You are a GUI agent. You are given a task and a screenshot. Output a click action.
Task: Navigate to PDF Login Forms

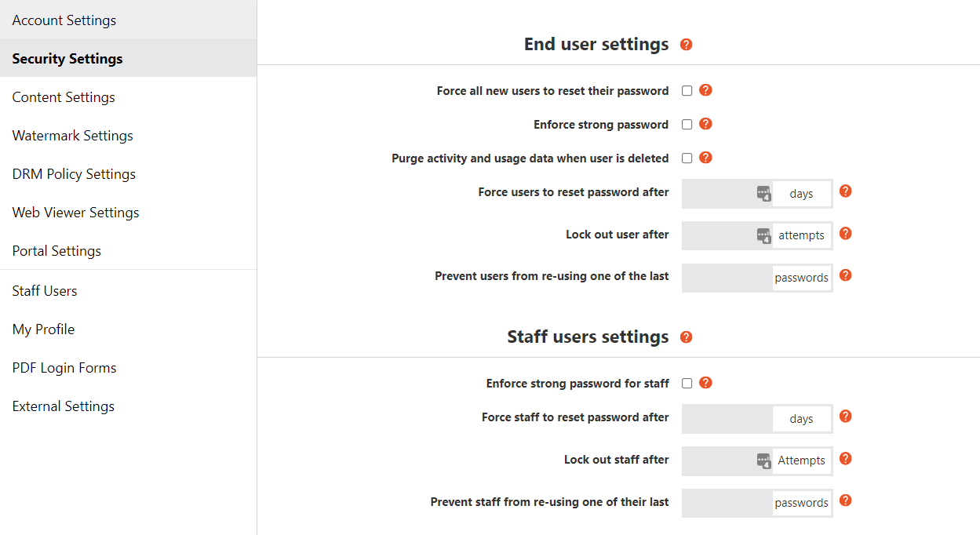pyautogui.click(x=64, y=368)
